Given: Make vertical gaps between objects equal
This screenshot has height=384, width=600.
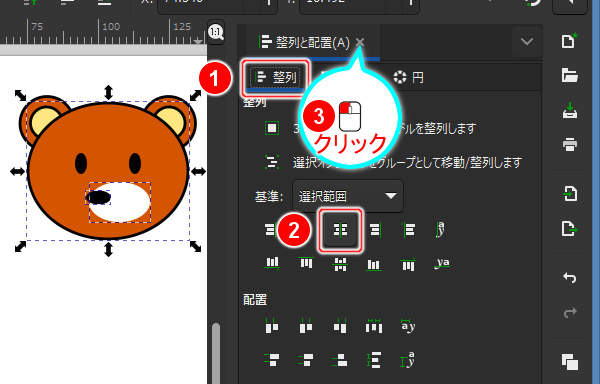Looking at the screenshot, I should tap(374, 360).
